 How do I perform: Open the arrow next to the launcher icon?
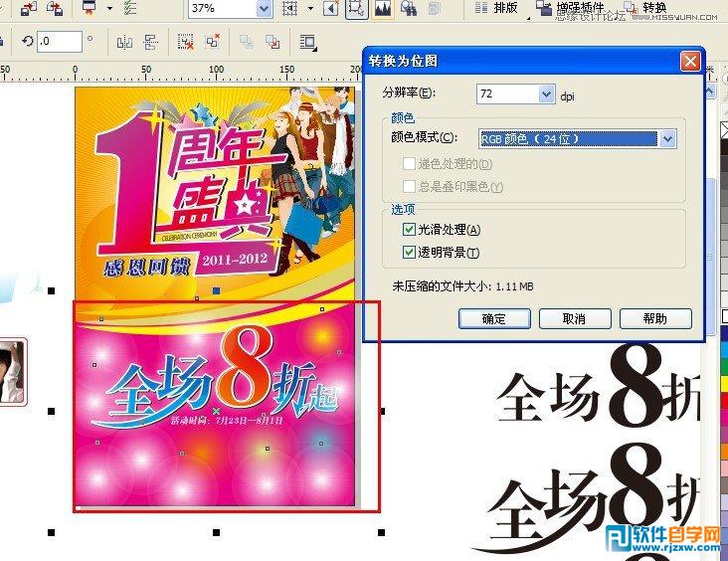click(x=109, y=8)
